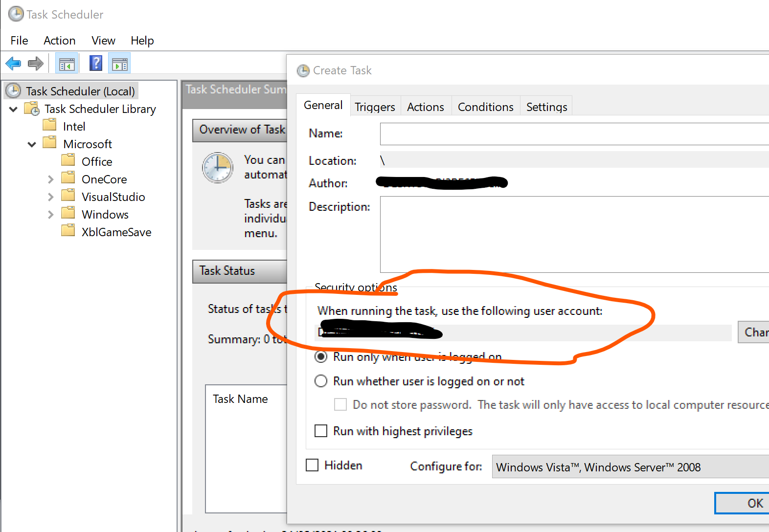Open the 'Configure for' dropdown
The image size is (769, 532).
point(630,467)
